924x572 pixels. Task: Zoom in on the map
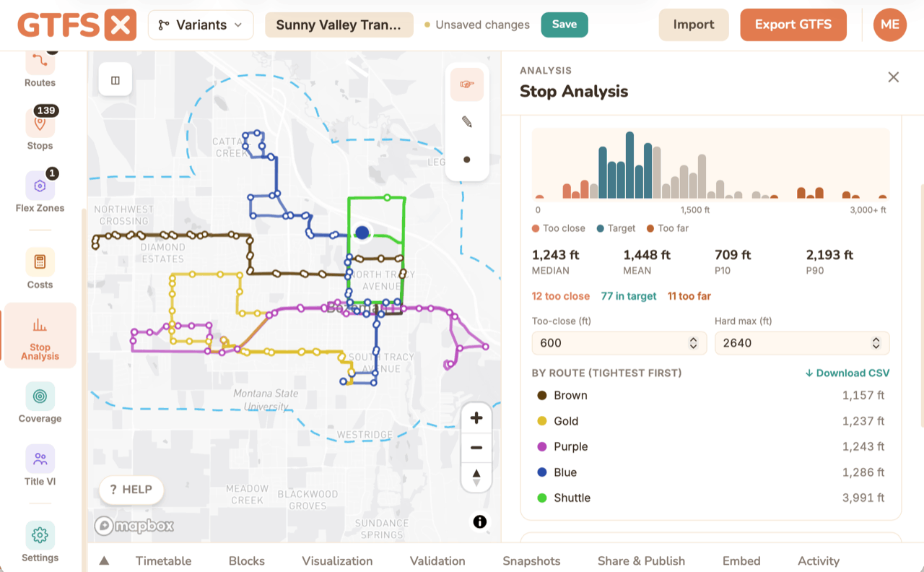pyautogui.click(x=476, y=418)
